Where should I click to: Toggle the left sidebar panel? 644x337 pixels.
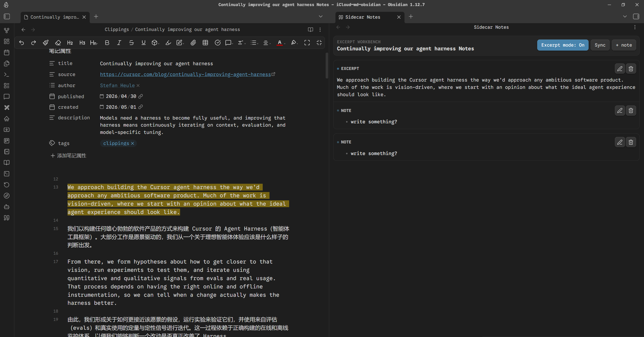click(7, 17)
